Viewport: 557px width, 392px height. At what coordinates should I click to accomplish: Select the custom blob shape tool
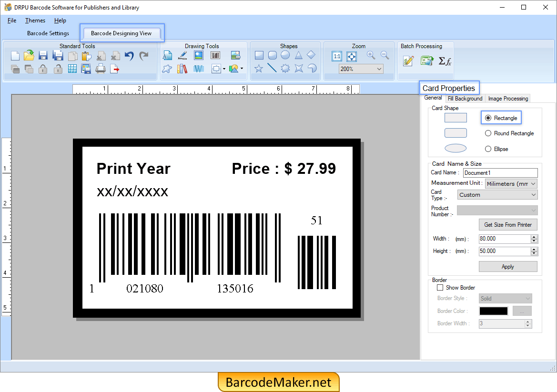coord(167,69)
